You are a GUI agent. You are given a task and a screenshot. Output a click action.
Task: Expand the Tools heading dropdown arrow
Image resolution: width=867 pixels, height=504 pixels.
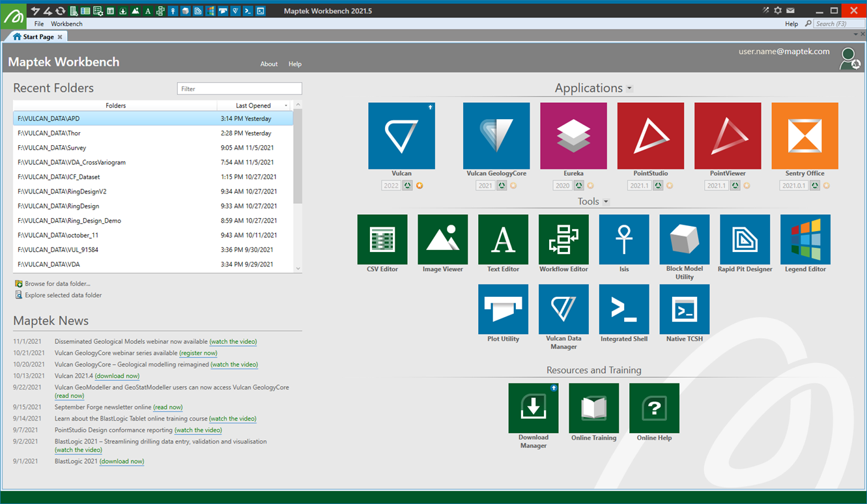(x=606, y=202)
